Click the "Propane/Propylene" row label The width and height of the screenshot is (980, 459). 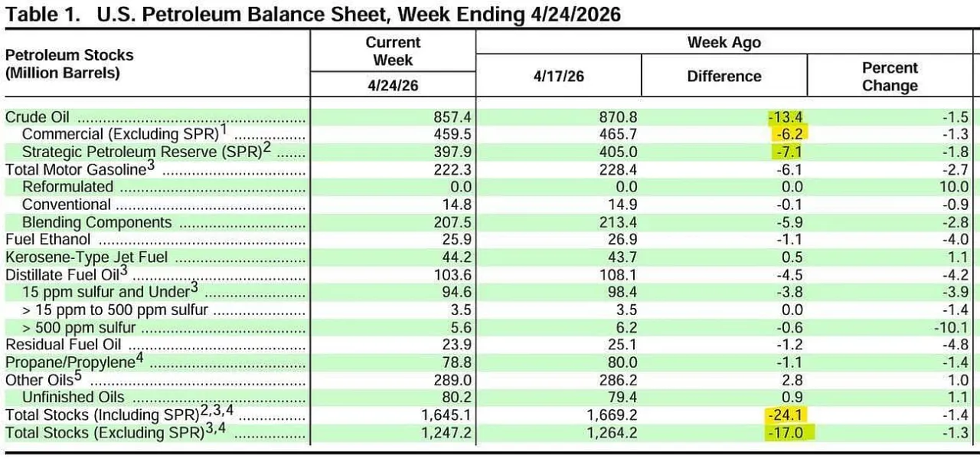(x=70, y=362)
